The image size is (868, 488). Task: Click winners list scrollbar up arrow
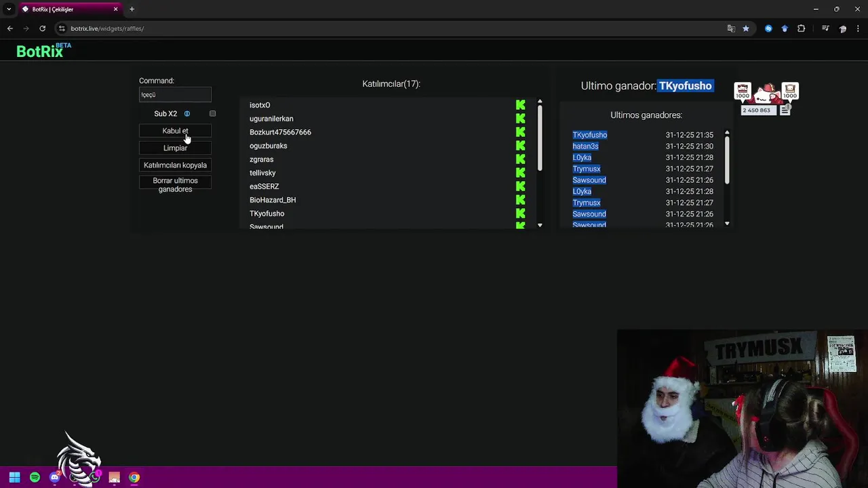pyautogui.click(x=727, y=133)
